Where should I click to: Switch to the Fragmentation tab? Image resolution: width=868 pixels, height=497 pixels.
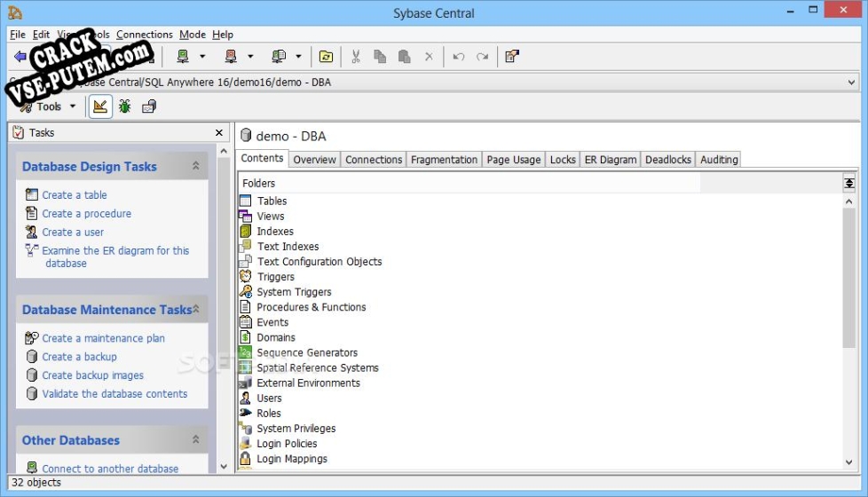tap(444, 160)
